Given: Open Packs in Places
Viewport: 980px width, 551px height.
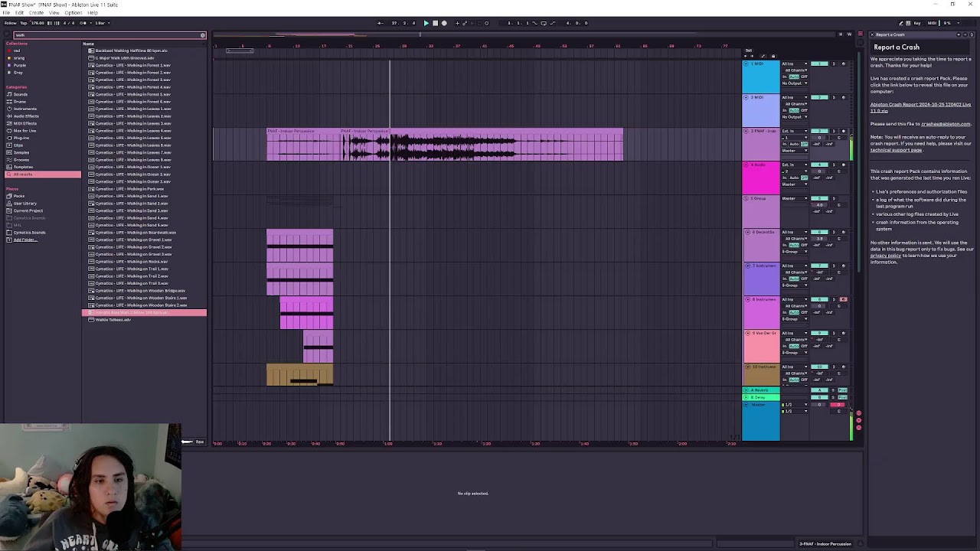Looking at the screenshot, I should [18, 196].
